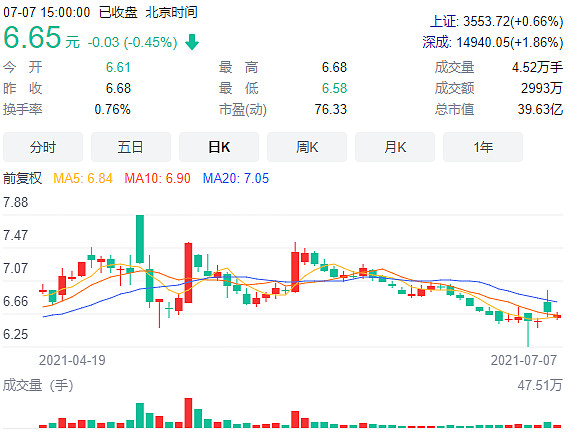Viewport: 571px width, 435px height.
Task: Switch to the 分时 intraday chart tab
Action: pyautogui.click(x=43, y=147)
